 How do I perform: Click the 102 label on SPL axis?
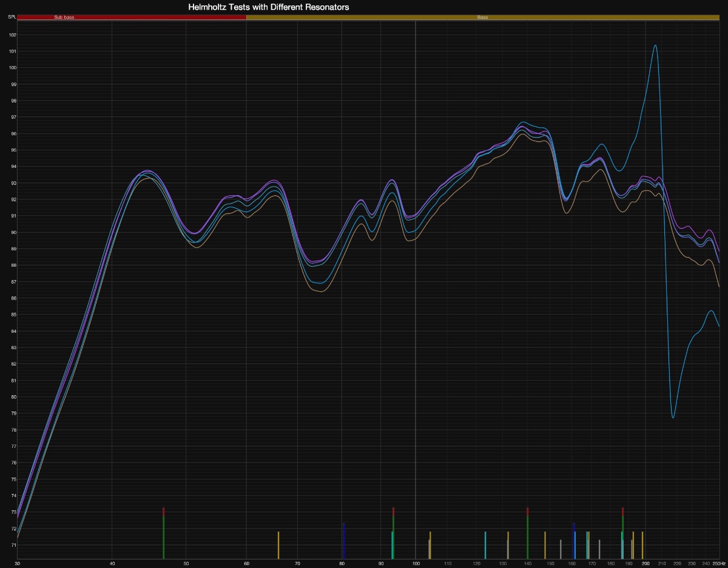[x=12, y=35]
